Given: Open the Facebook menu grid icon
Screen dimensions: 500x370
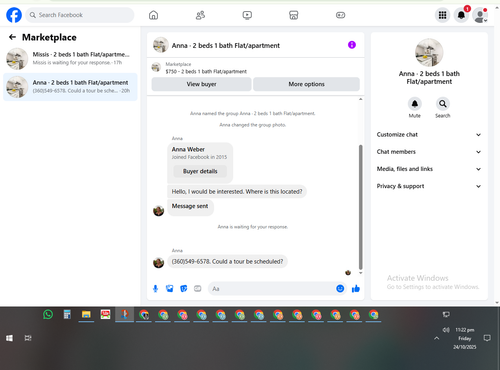Looking at the screenshot, I should coord(442,15).
